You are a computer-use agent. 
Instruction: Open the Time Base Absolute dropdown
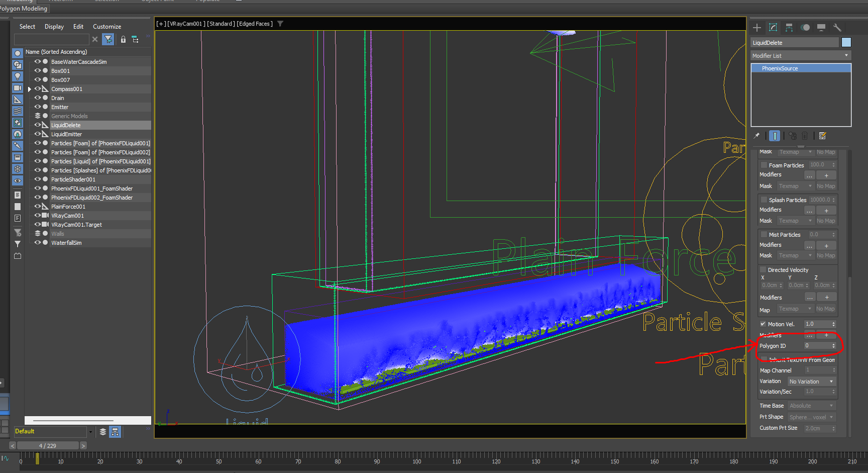point(812,406)
